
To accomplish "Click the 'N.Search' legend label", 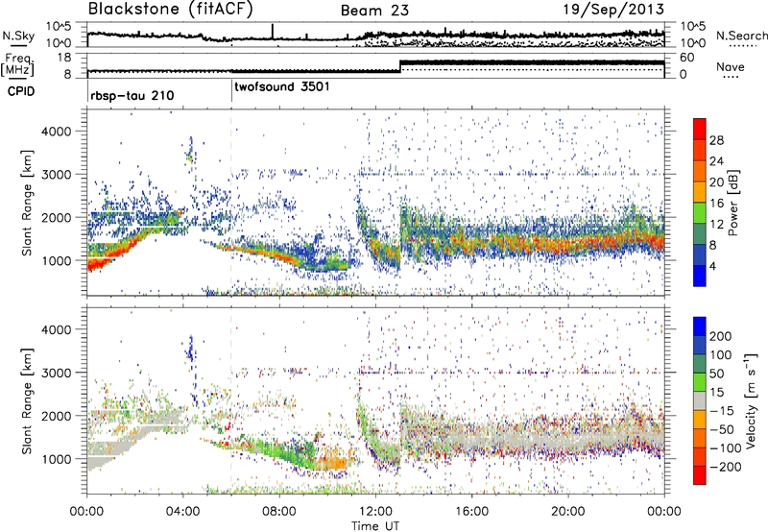I will tap(741, 36).
